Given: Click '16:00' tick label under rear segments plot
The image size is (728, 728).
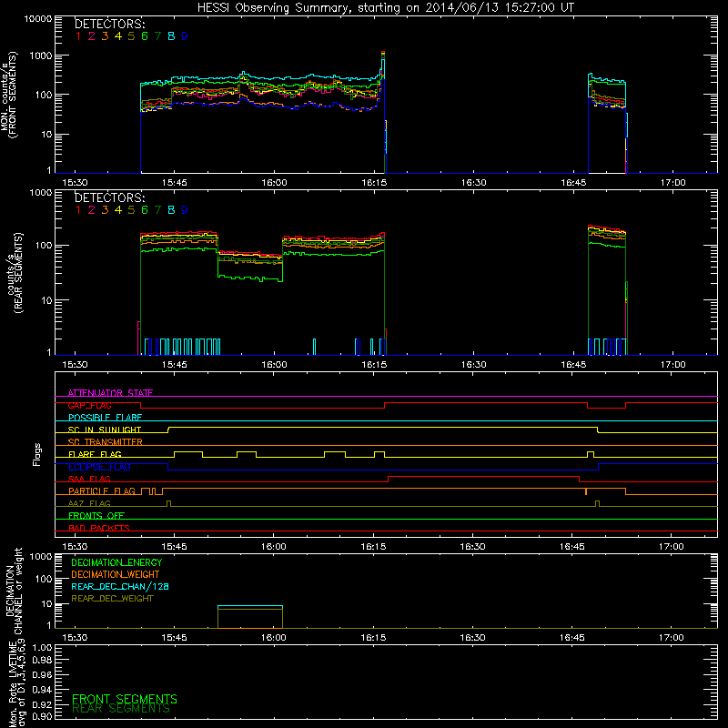Looking at the screenshot, I should point(274,365).
